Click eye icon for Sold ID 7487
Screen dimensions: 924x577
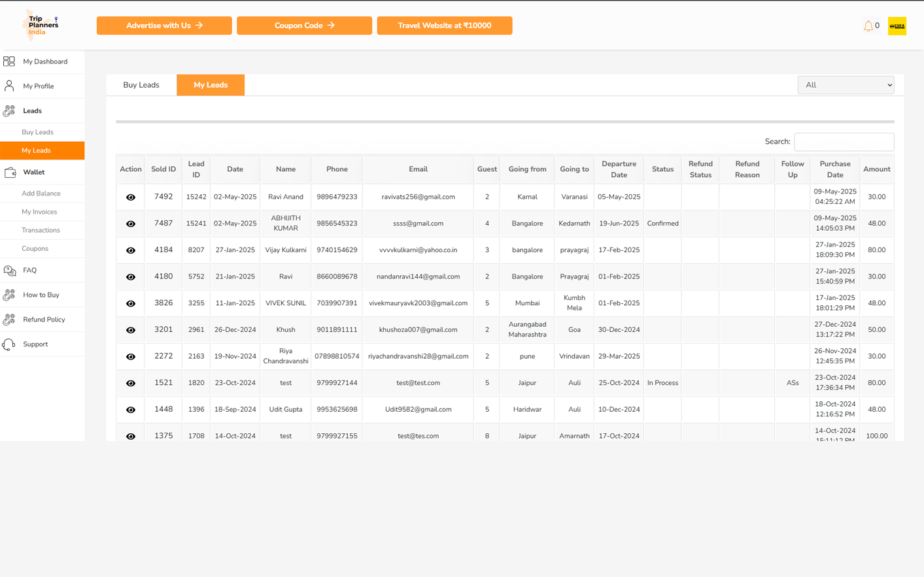tap(131, 224)
